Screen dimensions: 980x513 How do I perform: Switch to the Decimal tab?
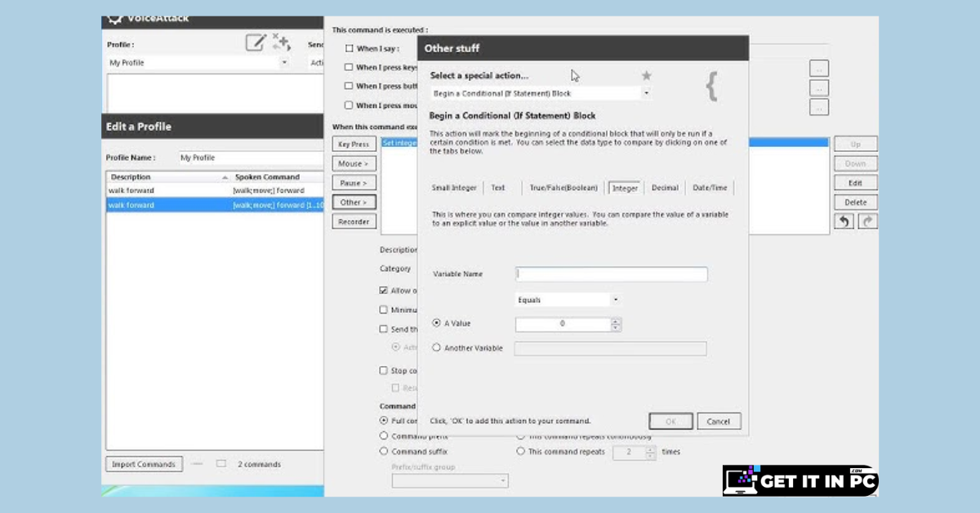665,188
